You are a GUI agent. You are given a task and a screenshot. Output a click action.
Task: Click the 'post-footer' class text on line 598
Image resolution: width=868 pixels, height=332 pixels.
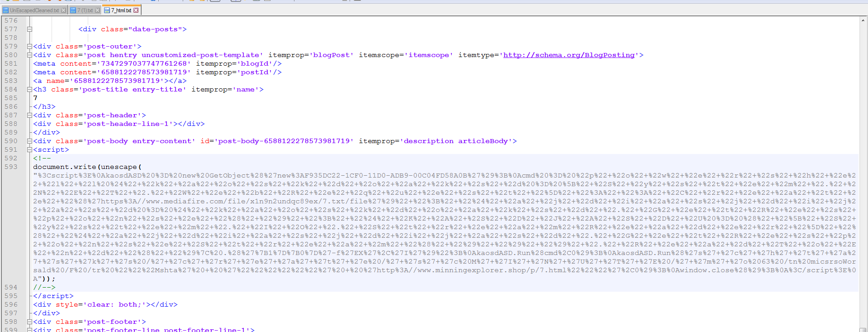coord(112,322)
